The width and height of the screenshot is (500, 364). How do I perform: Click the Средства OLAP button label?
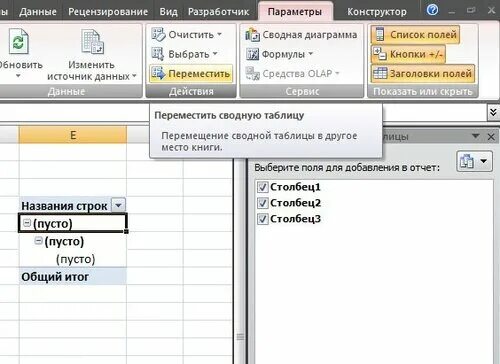point(297,73)
